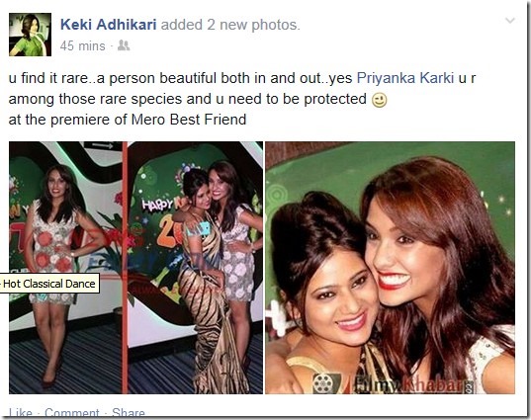
Task: Expand the post options chevron
Action: point(510,21)
